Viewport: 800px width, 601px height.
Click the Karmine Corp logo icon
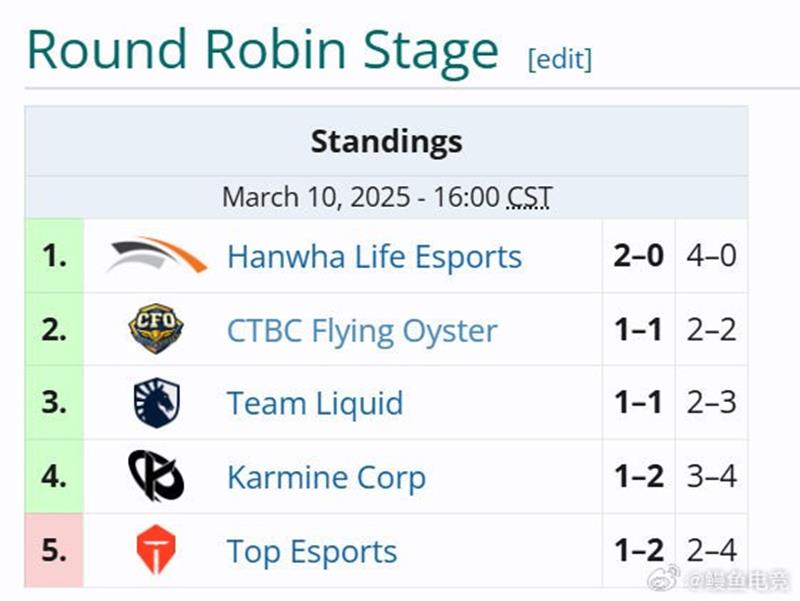pos(156,477)
